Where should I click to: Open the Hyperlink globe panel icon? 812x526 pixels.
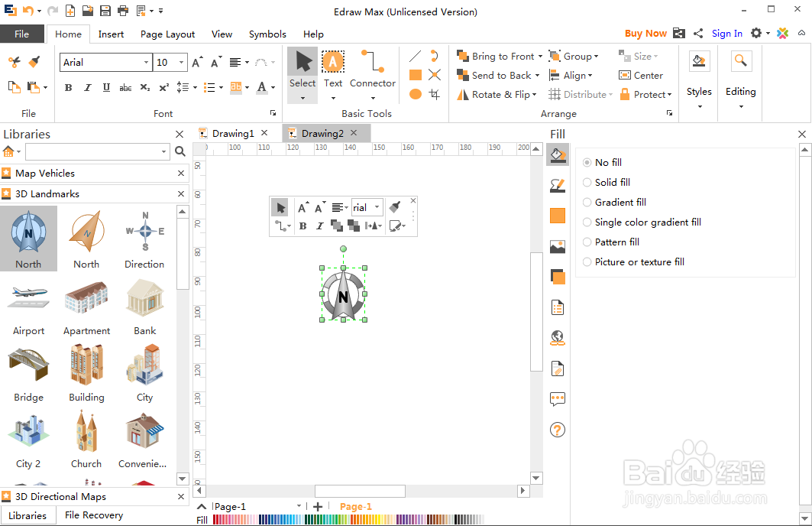pos(557,338)
